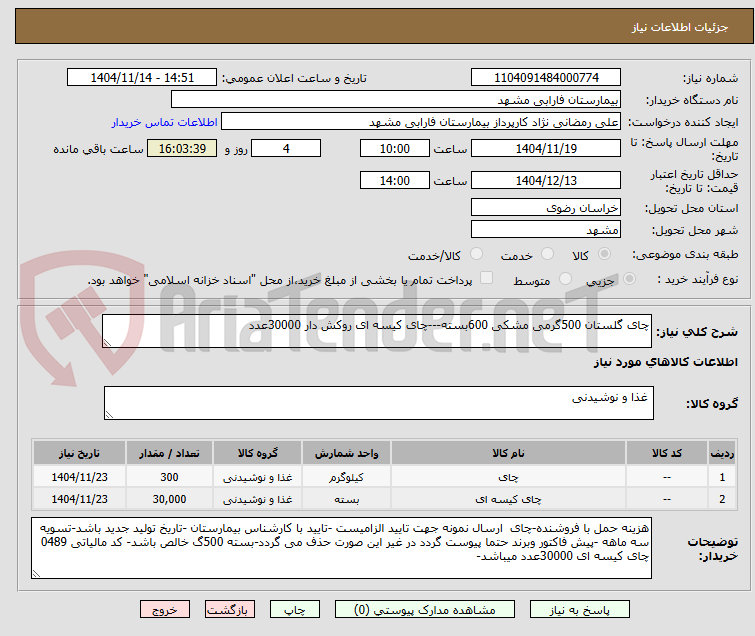Click the گروه کالا table column header
Screen dimensions: 755x636
(x=257, y=453)
